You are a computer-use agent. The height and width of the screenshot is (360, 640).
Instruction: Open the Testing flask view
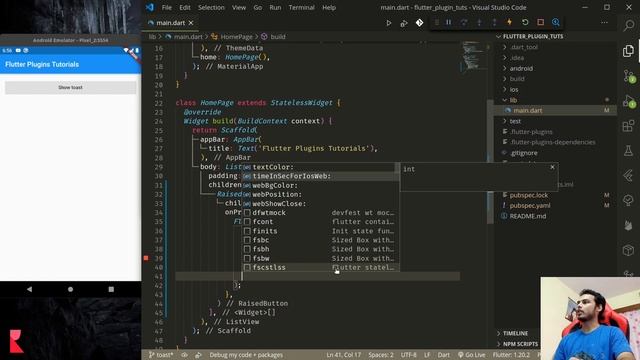click(x=629, y=151)
